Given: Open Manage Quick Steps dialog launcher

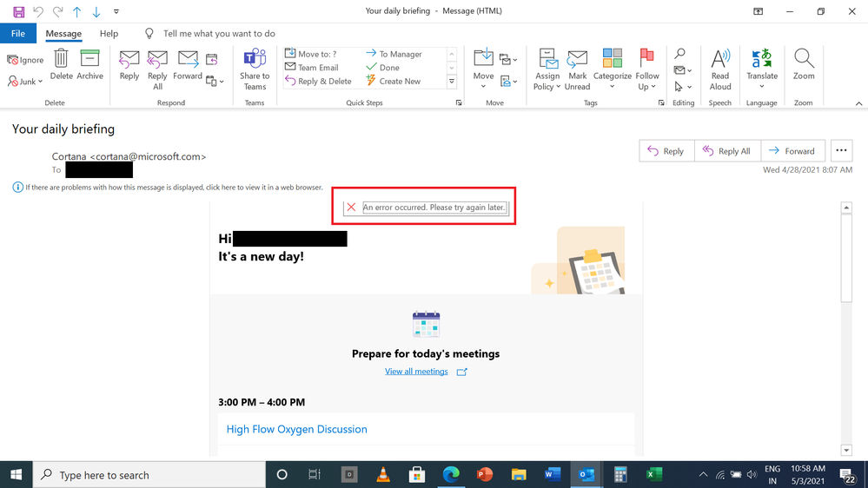Looking at the screenshot, I should [459, 103].
